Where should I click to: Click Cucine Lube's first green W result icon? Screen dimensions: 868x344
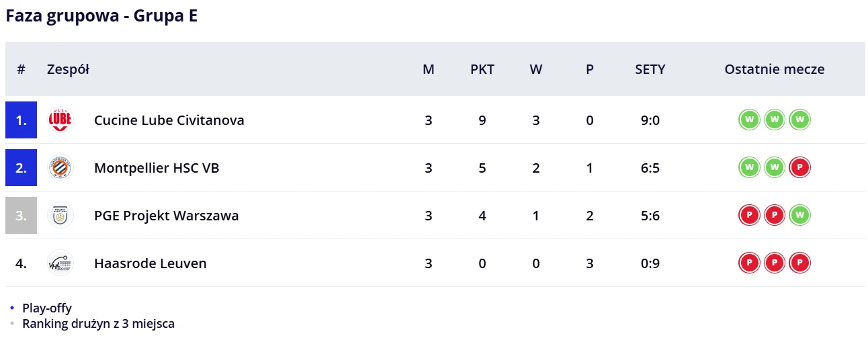pos(749,120)
